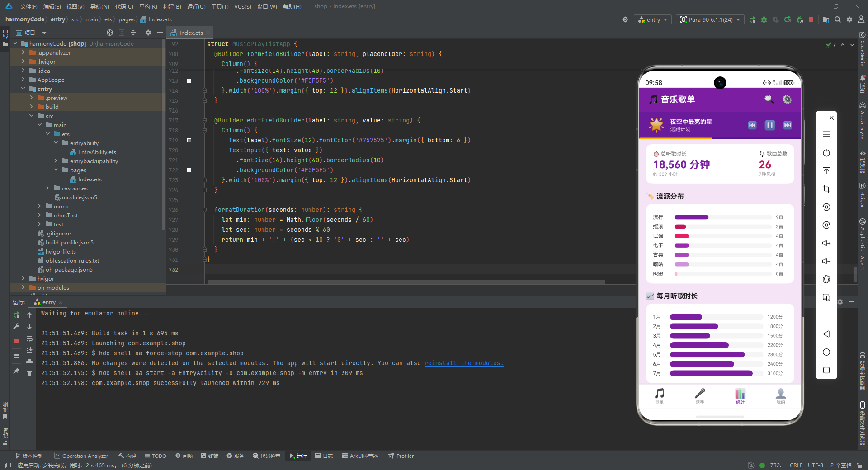This screenshot has height=470, width=868.
Task: Rotate emulator screen right
Action: [x=826, y=225]
